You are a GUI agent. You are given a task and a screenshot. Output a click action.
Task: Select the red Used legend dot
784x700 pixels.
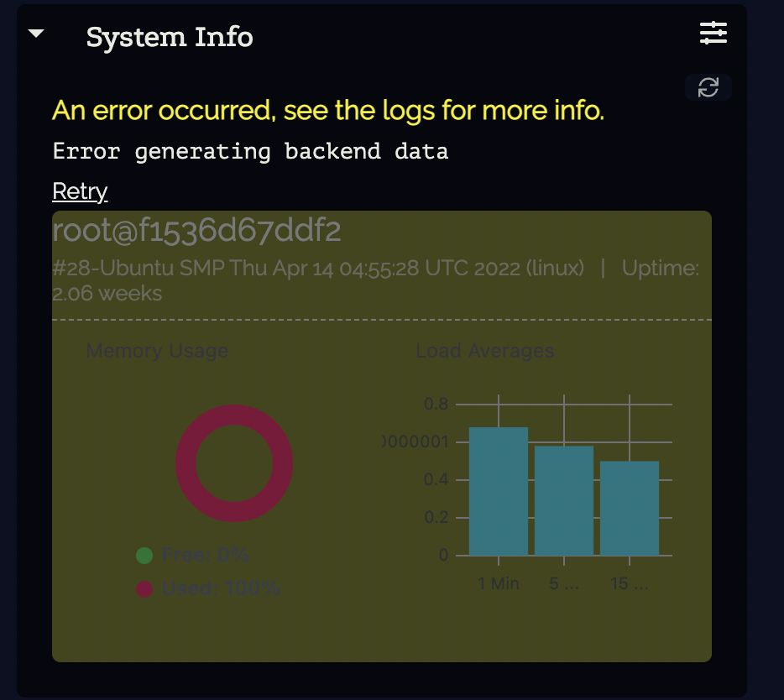[x=143, y=588]
